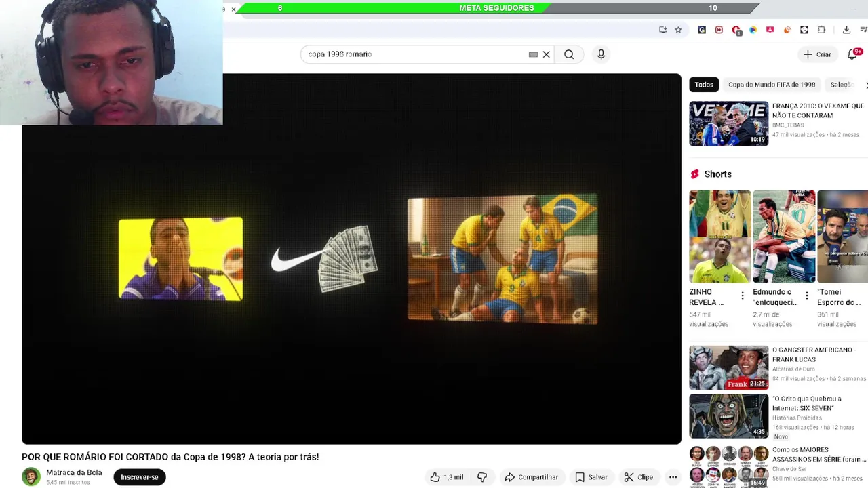Open YouTube notifications bell
Viewport: 868px width, 488px height.
click(852, 54)
